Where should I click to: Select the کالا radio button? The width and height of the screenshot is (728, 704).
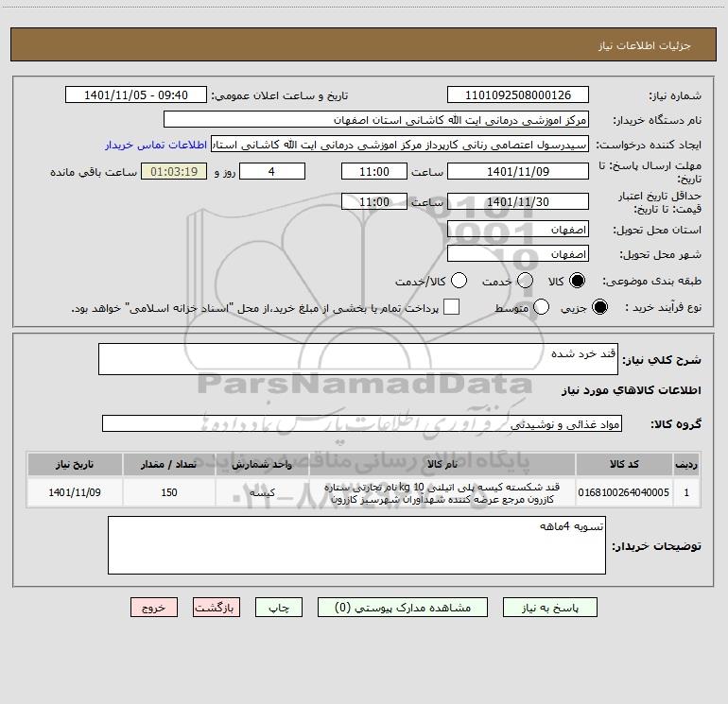(x=577, y=281)
